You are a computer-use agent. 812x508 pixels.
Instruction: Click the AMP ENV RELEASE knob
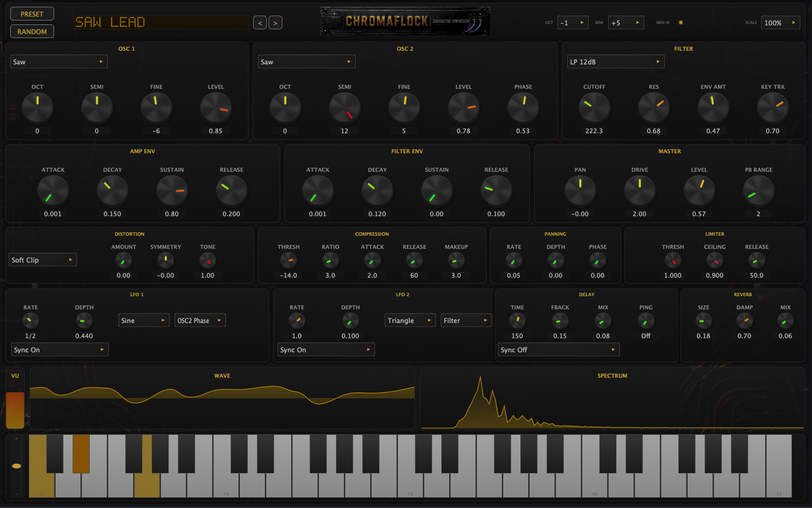(x=232, y=190)
